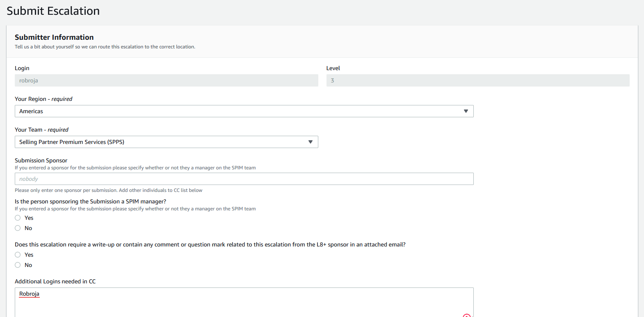
Task: Select Yes for SPIM manager sponsor question
Action: (18, 218)
